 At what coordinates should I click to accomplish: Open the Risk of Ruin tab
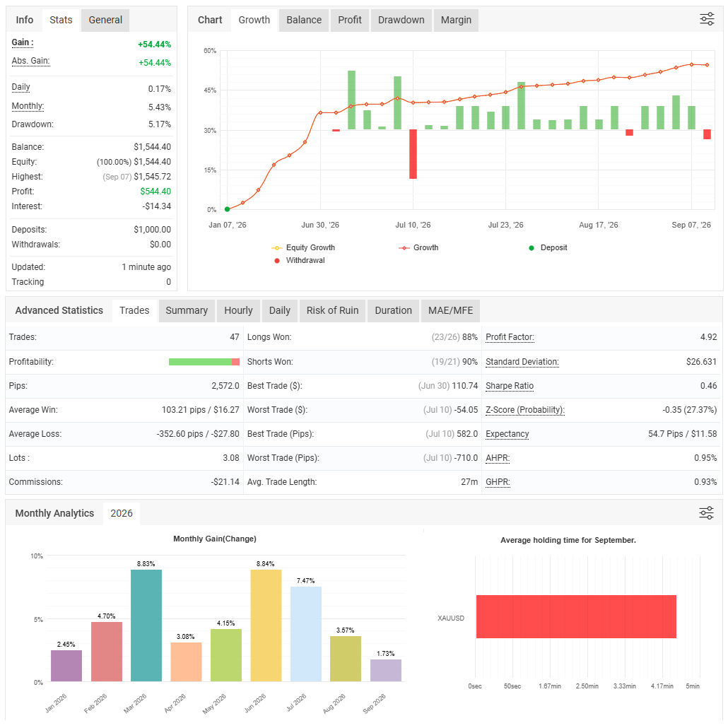(332, 310)
